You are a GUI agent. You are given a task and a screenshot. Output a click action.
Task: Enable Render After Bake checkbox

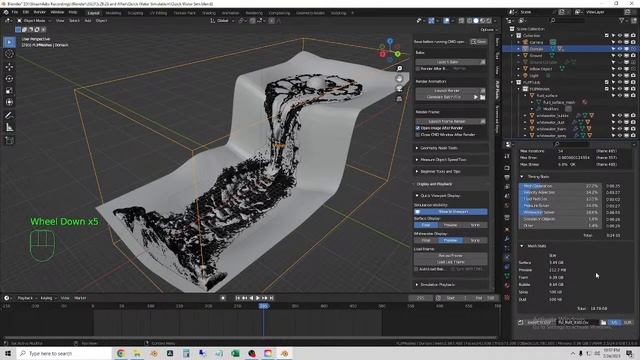point(418,69)
